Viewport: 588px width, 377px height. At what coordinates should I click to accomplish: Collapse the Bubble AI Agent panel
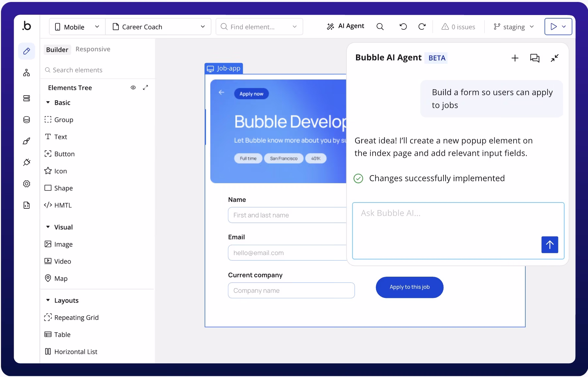click(x=555, y=58)
